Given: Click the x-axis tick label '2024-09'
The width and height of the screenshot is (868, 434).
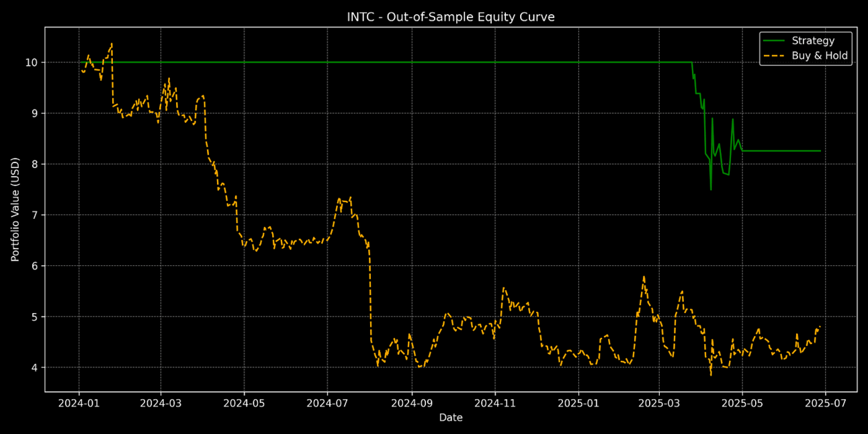Looking at the screenshot, I should tap(411, 403).
